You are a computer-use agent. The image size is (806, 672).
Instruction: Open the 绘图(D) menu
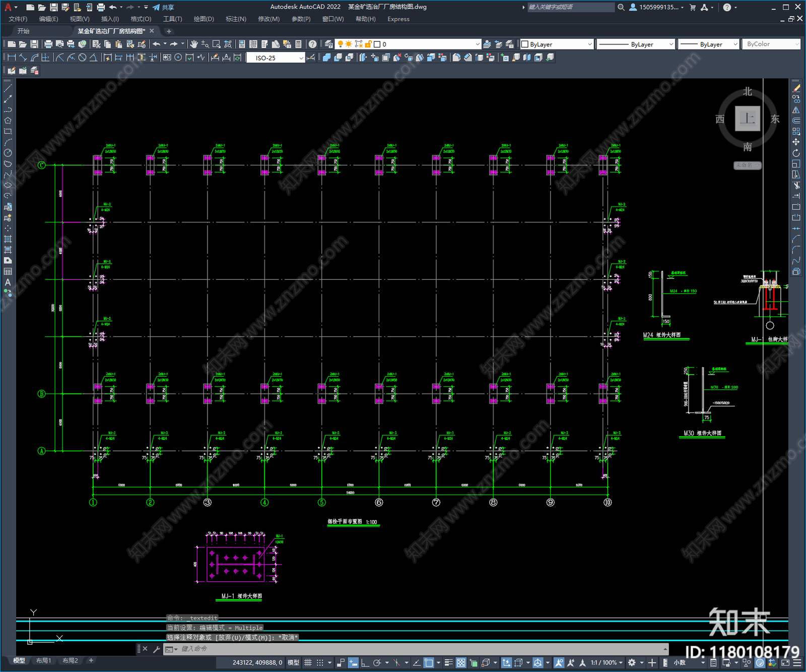[x=204, y=19]
